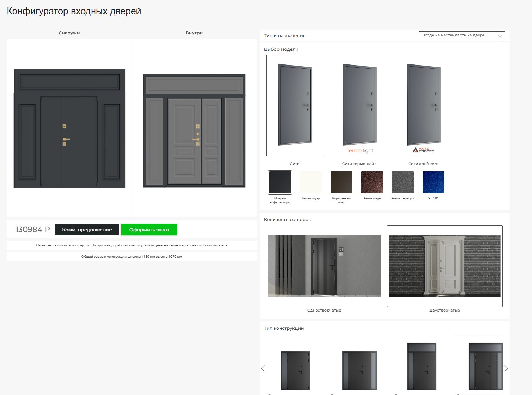The height and width of the screenshot is (395, 532).
Task: Select the Сити door model
Action: 295,105
